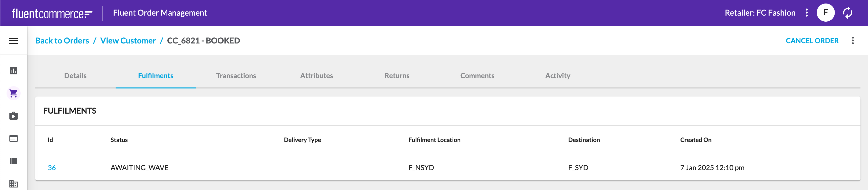Image resolution: width=868 pixels, height=190 pixels.
Task: Open the wallet/card section in sidebar
Action: click(14, 138)
